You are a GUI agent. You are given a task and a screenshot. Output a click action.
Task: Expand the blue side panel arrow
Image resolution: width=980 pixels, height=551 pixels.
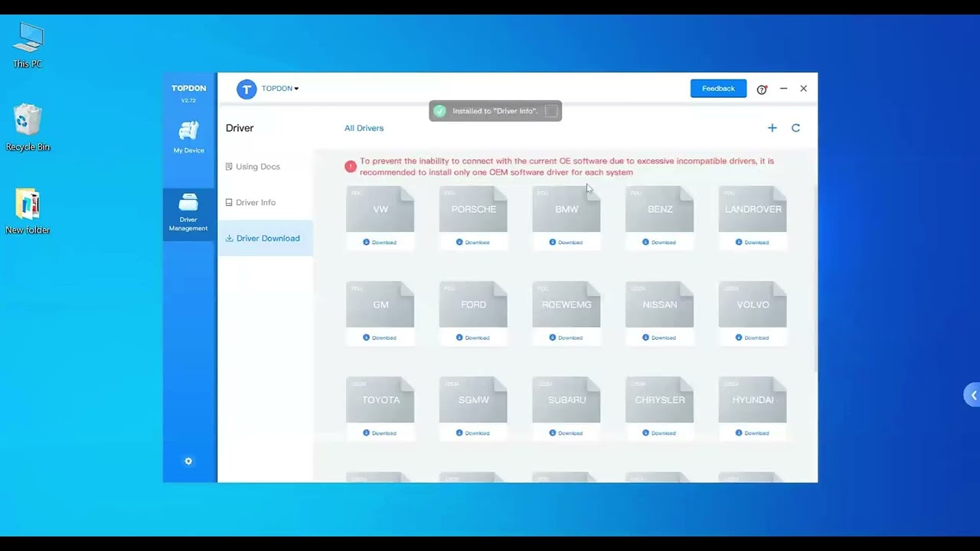(972, 396)
